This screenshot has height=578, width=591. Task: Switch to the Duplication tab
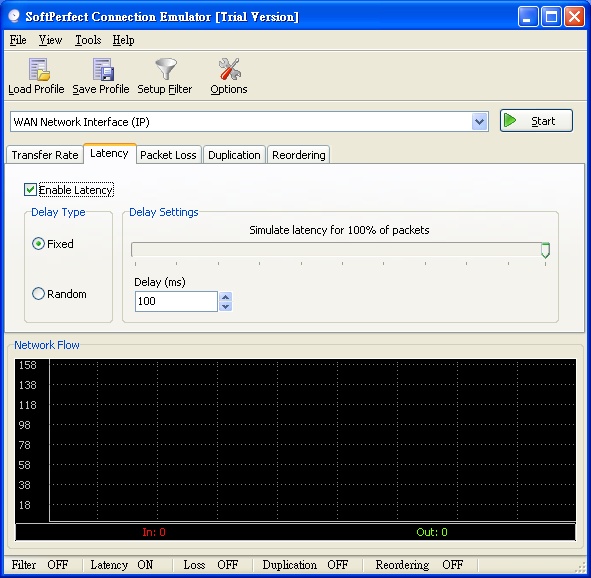point(234,155)
